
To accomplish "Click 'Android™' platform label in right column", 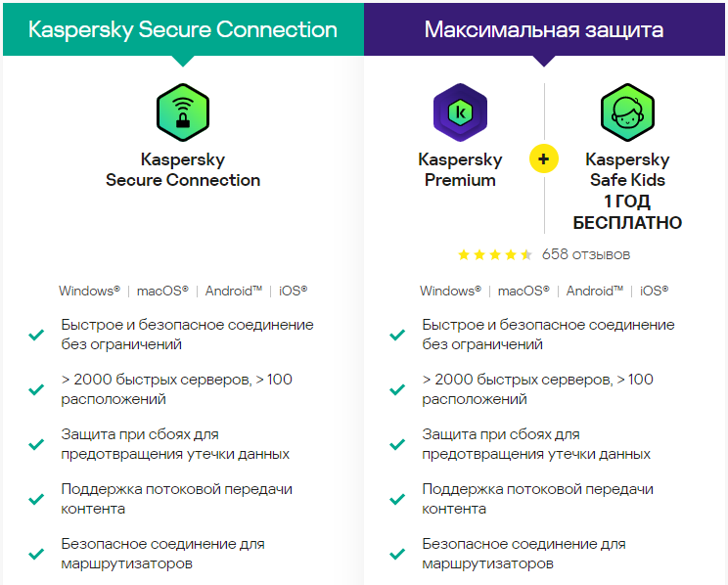I will tap(595, 291).
